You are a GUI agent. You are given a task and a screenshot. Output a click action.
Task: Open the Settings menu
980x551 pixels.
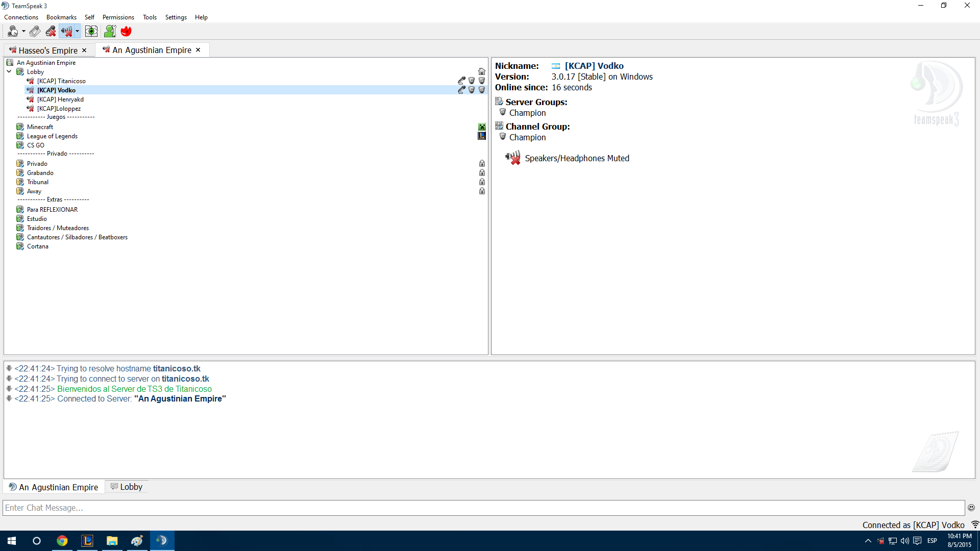[176, 17]
